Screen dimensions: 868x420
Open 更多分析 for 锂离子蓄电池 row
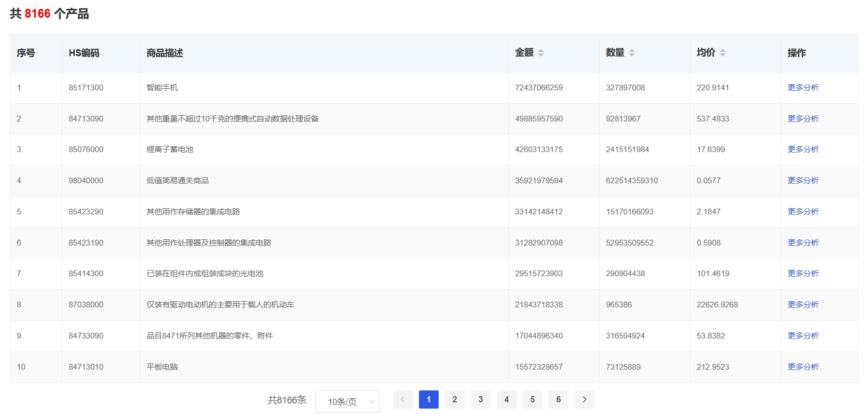click(x=803, y=150)
